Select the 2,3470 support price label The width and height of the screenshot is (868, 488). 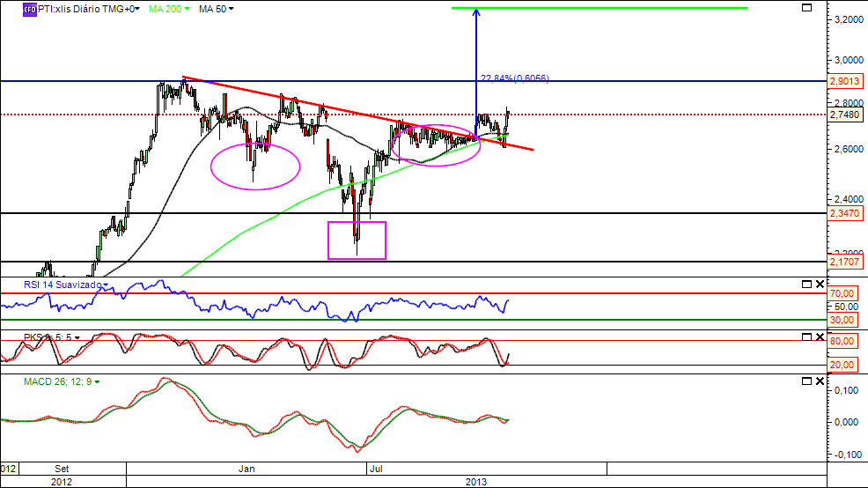[x=845, y=213]
